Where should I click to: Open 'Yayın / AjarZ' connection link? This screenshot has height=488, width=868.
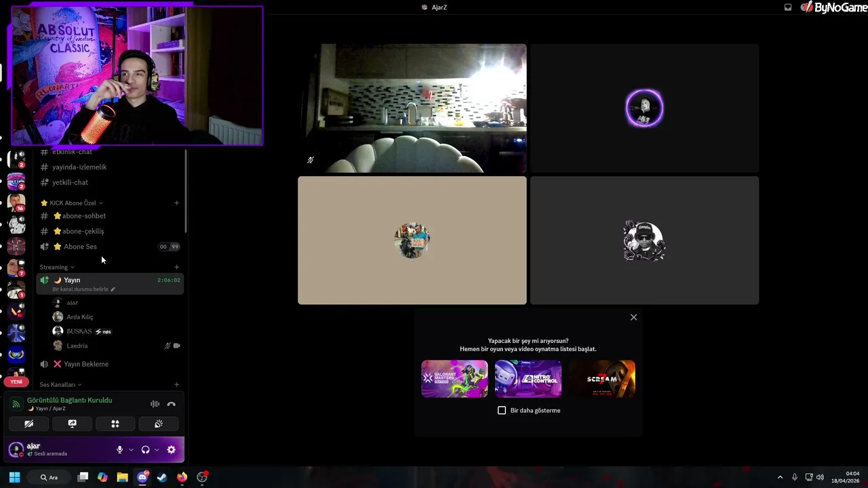click(x=50, y=409)
